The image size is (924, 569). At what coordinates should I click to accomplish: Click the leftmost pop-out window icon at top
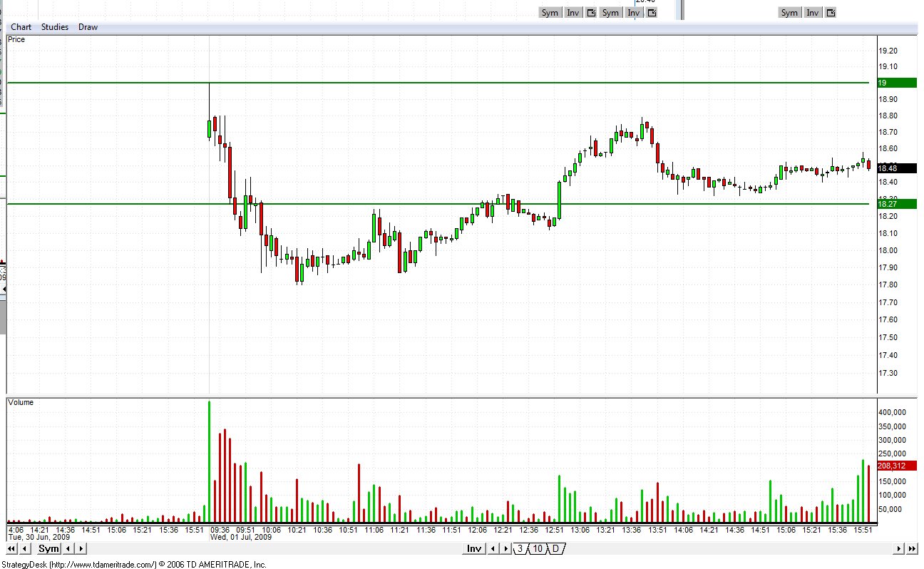[591, 12]
